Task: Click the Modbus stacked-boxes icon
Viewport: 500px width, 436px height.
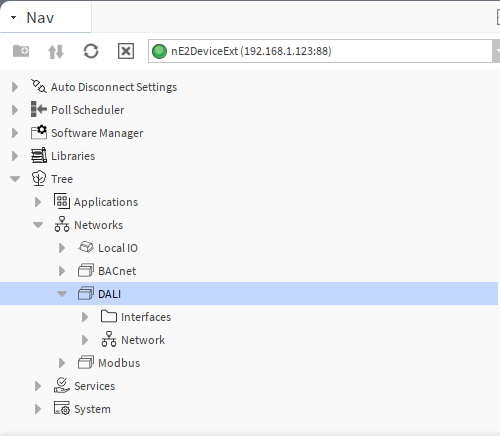Action: [x=86, y=362]
